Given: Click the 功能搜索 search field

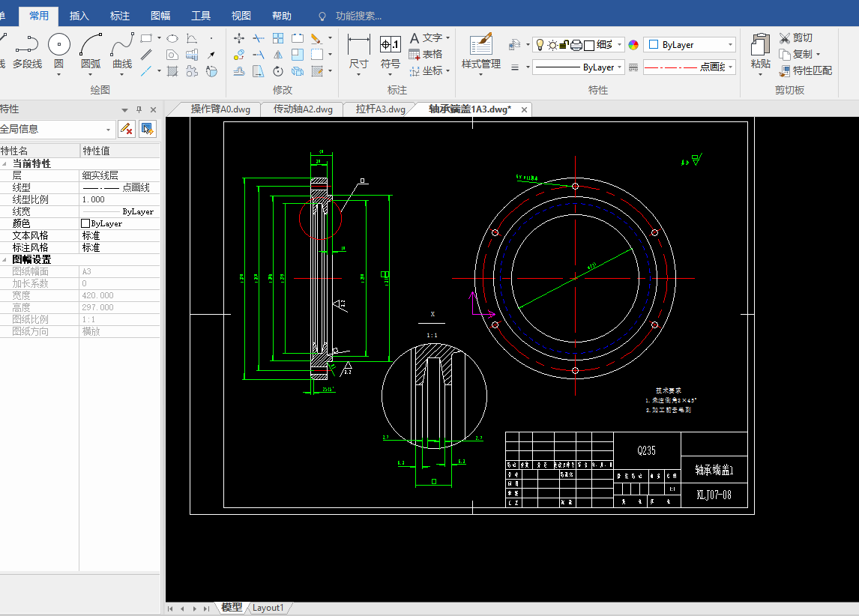Looking at the screenshot, I should click(x=358, y=16).
